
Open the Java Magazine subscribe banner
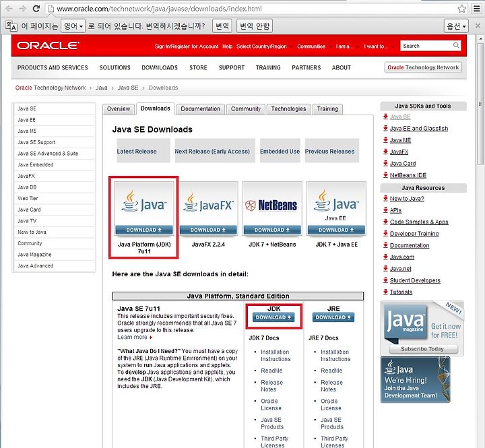[422, 328]
